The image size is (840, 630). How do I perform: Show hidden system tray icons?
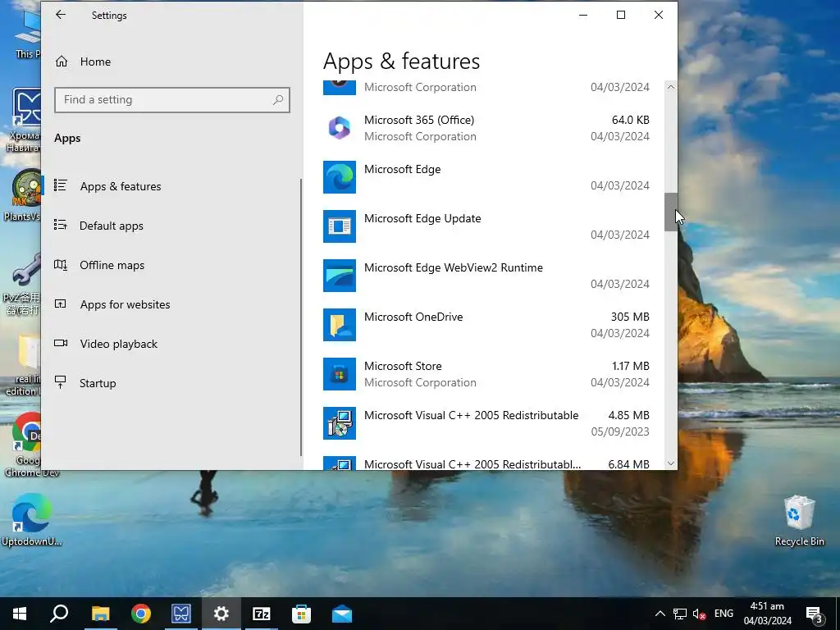[660, 614]
